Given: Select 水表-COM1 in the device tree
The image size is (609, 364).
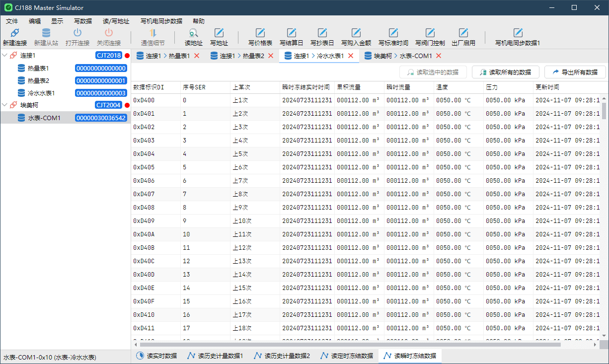Looking at the screenshot, I should pyautogui.click(x=44, y=118).
